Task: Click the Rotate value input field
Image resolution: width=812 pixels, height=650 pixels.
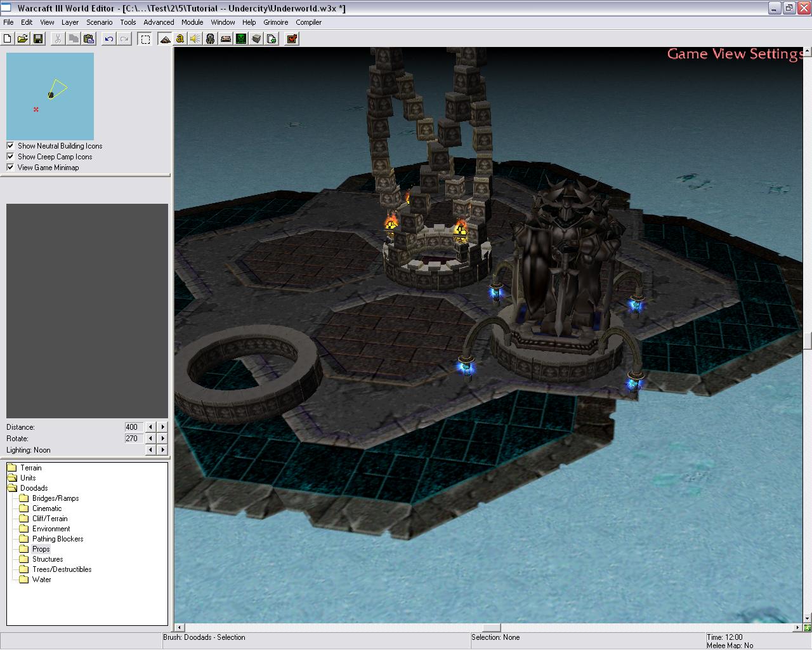Action: pyautogui.click(x=133, y=439)
